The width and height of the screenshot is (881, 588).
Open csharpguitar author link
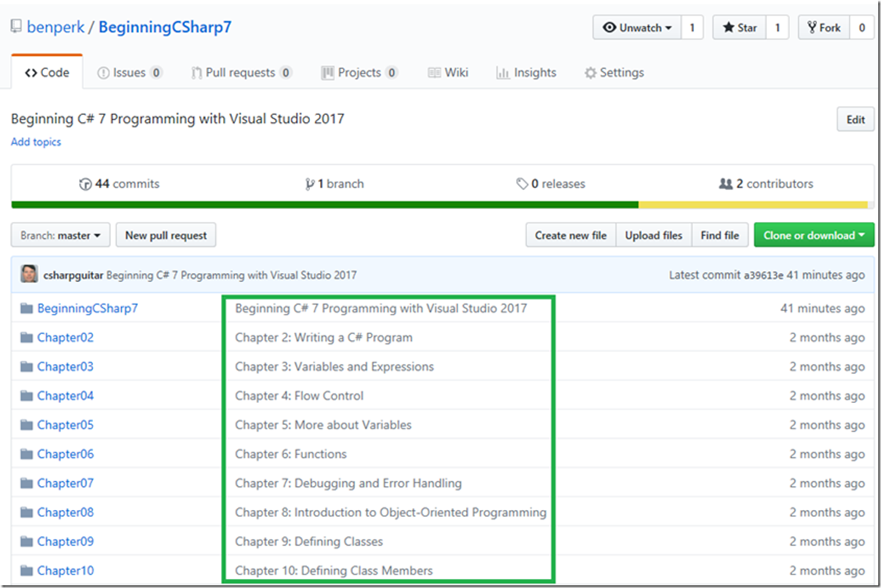pos(73,275)
